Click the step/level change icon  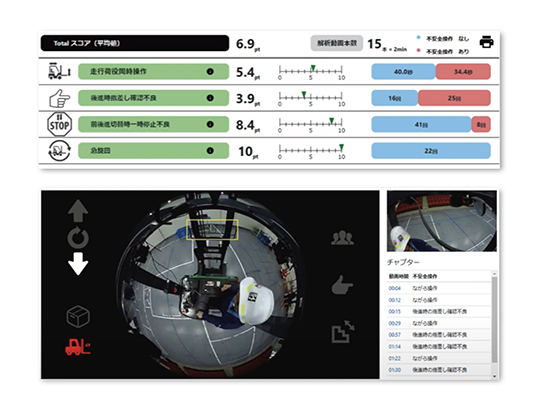343,331
